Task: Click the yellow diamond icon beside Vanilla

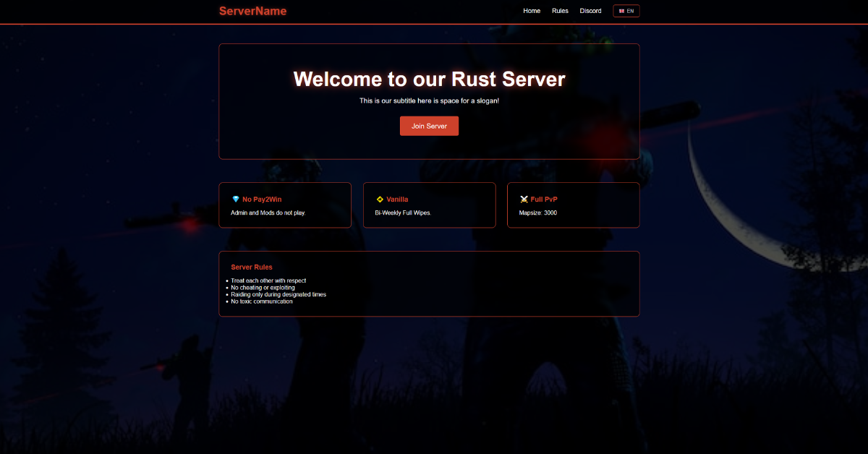Action: coord(380,199)
